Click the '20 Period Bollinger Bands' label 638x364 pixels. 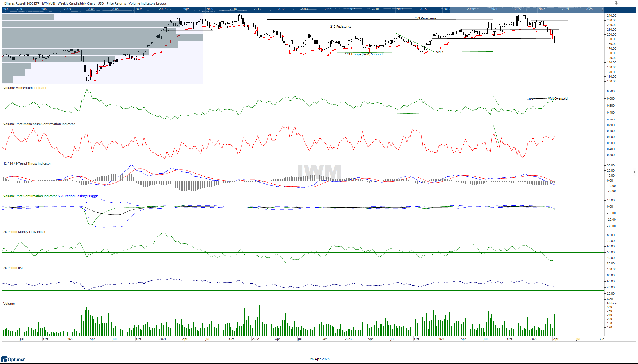[79, 196]
